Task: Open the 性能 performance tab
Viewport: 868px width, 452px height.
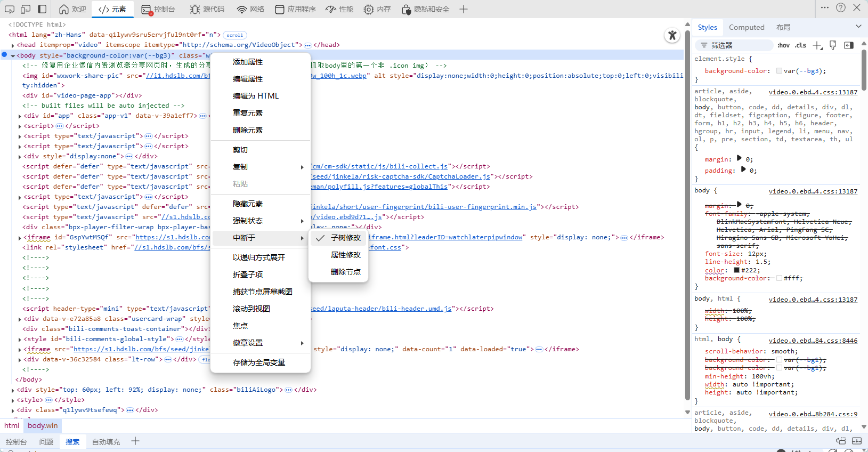Action: (340, 9)
